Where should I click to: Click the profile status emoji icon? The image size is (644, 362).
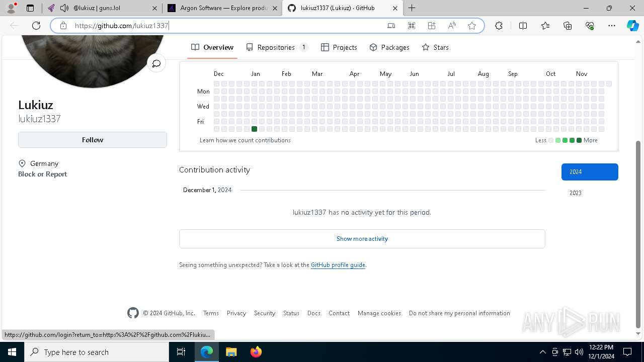[x=156, y=63]
